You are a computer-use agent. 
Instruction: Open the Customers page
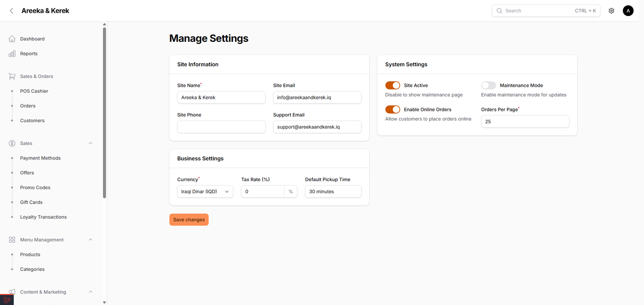(x=32, y=121)
